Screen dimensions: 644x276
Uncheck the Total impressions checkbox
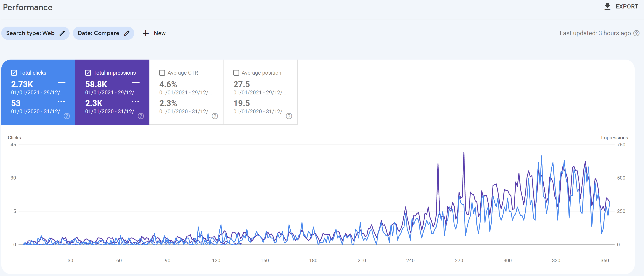pos(88,73)
